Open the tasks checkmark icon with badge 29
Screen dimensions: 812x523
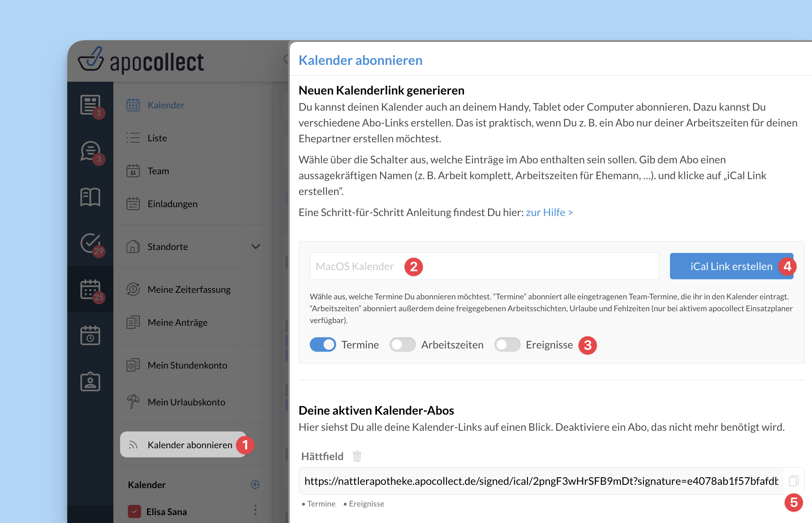point(90,243)
